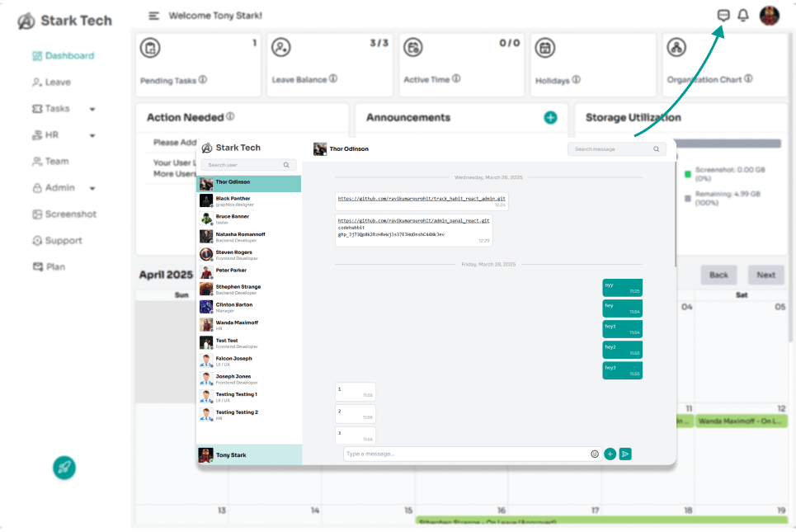Click the chat window vertical scrollbar
Viewport: 796px width, 532px height.
click(676, 214)
